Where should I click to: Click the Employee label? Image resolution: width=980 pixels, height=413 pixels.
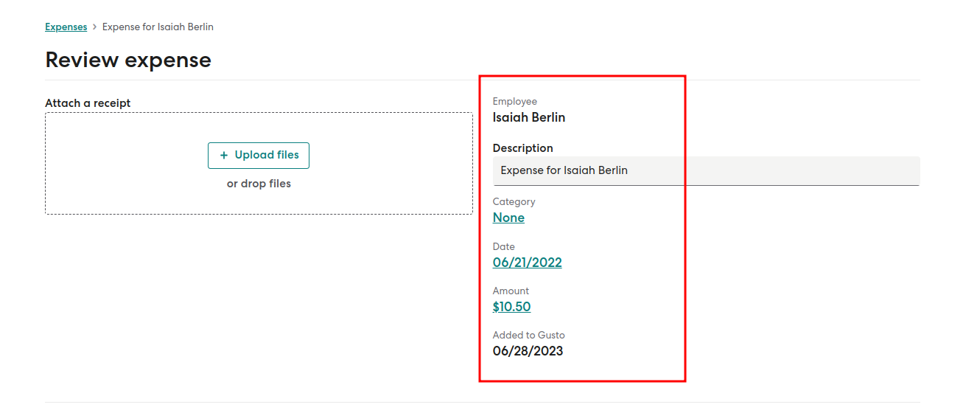tap(514, 102)
